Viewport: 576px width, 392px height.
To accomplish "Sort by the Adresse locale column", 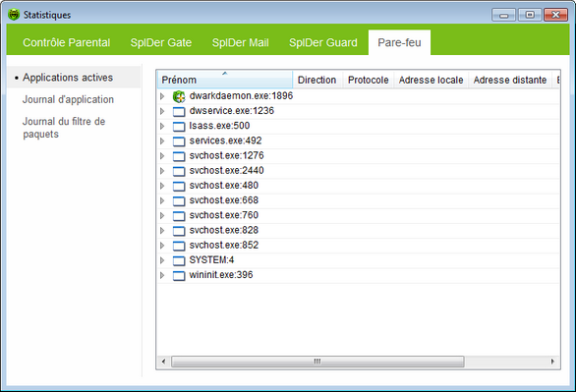I will (431, 80).
